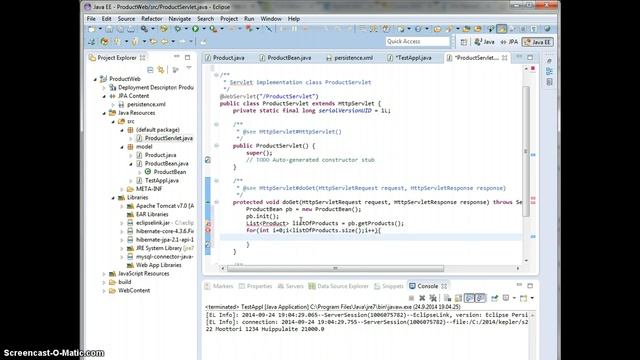This screenshot has height=360, width=640.
Task: Open the Run button dropdown arrow
Action: (x=204, y=29)
